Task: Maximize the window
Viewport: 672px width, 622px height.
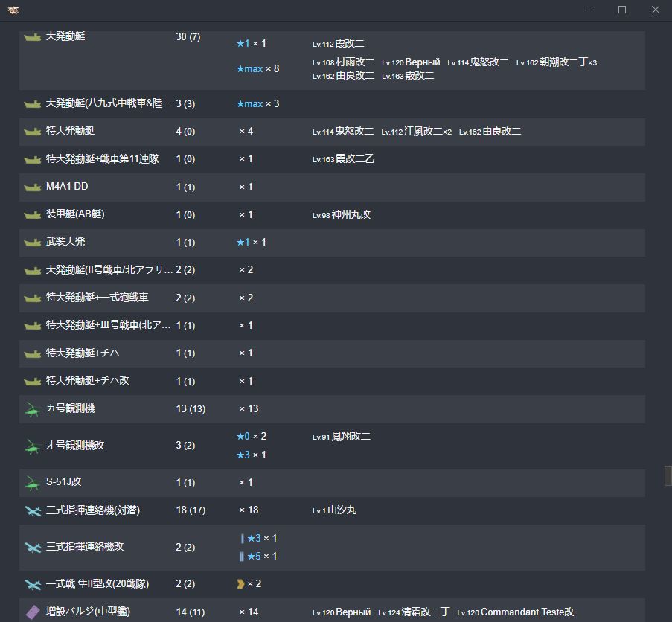Action: point(622,10)
